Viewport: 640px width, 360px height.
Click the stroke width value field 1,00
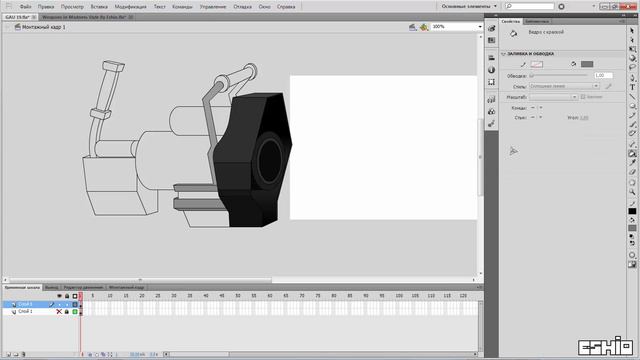(603, 76)
